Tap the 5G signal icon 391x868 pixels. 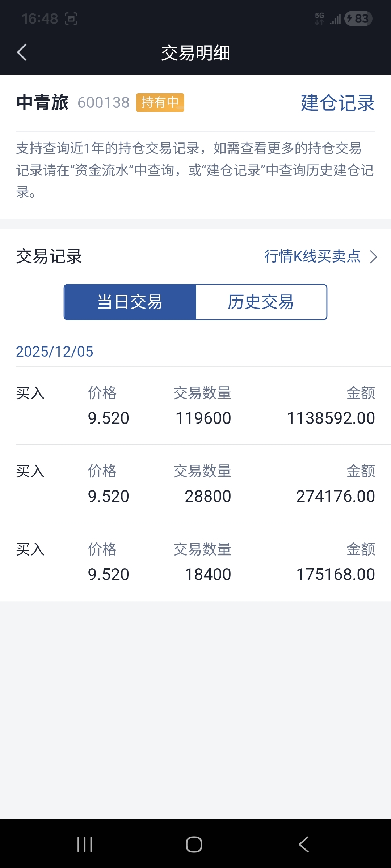point(320,18)
